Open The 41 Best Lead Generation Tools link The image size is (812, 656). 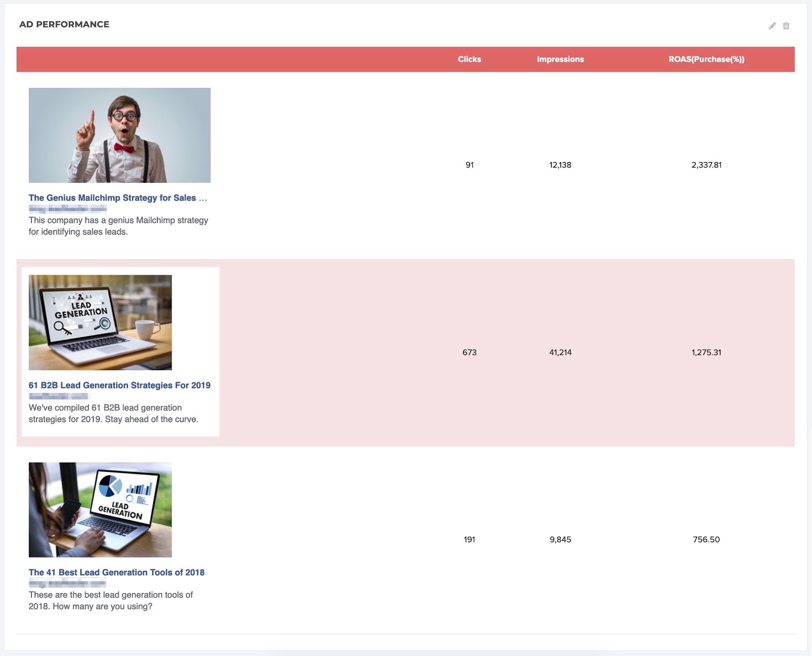coord(116,573)
